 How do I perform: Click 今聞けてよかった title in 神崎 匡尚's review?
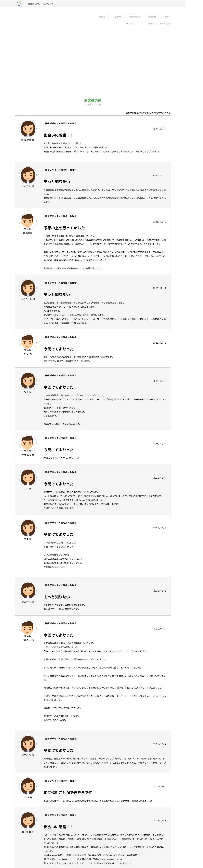pyautogui.click(x=59, y=450)
